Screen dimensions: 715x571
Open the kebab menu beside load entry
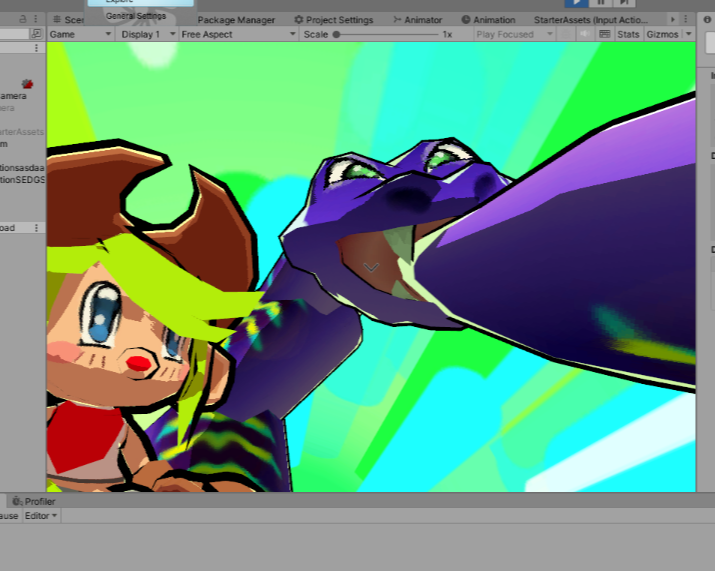37,228
